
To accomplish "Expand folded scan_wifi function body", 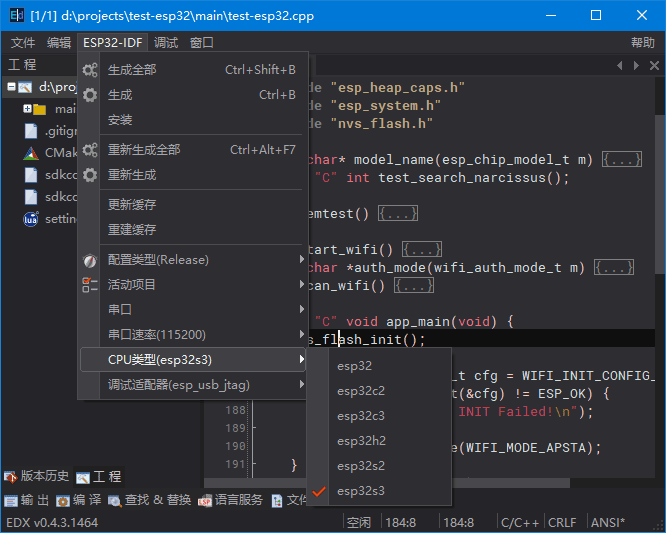I will [414, 285].
